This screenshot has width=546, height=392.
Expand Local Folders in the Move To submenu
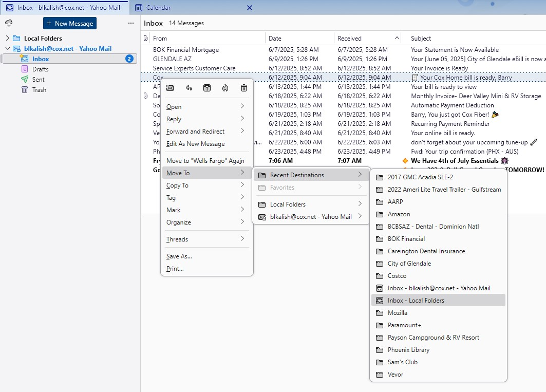(311, 204)
